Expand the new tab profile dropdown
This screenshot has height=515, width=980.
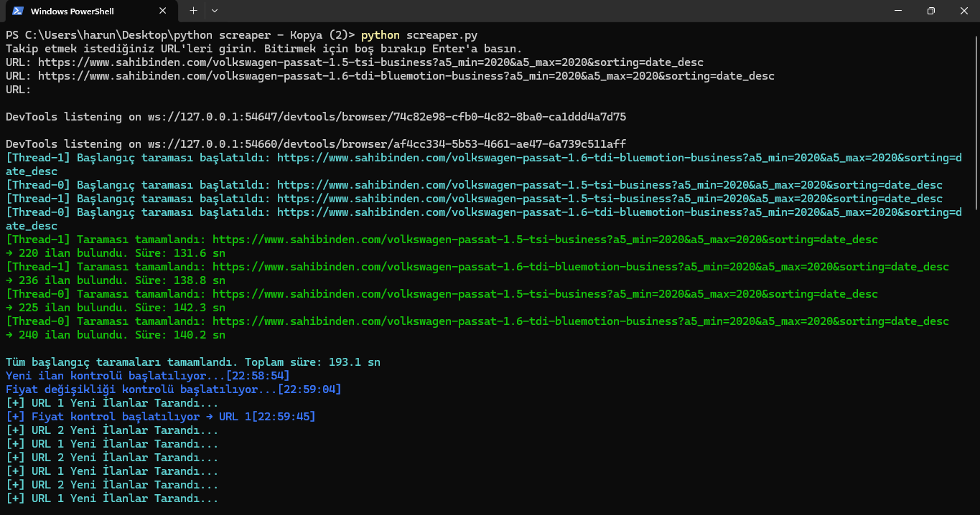(x=215, y=11)
